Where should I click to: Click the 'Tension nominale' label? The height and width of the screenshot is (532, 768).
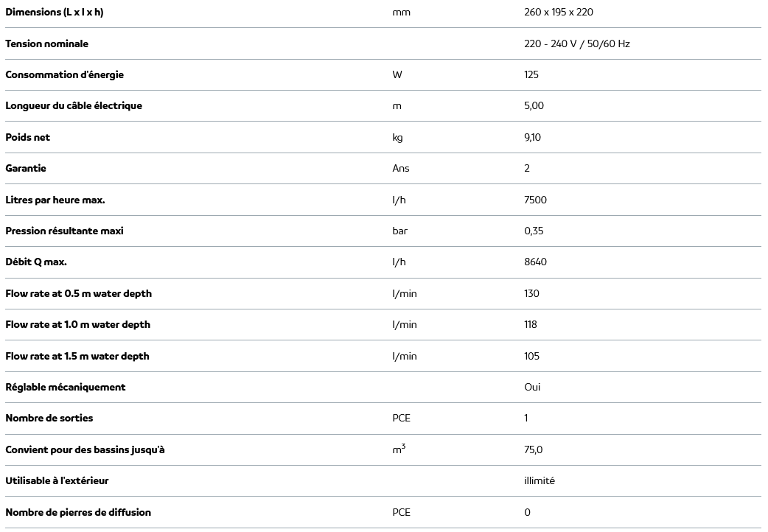tap(47, 43)
